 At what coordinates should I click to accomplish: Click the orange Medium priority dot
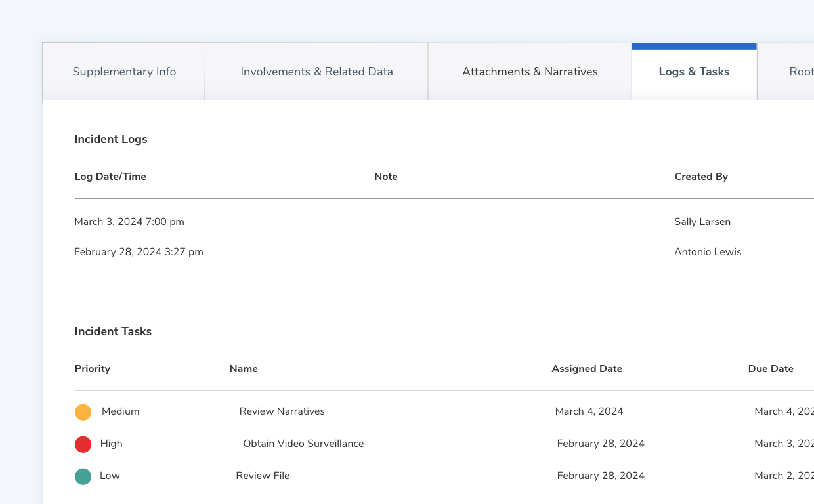[x=83, y=412]
